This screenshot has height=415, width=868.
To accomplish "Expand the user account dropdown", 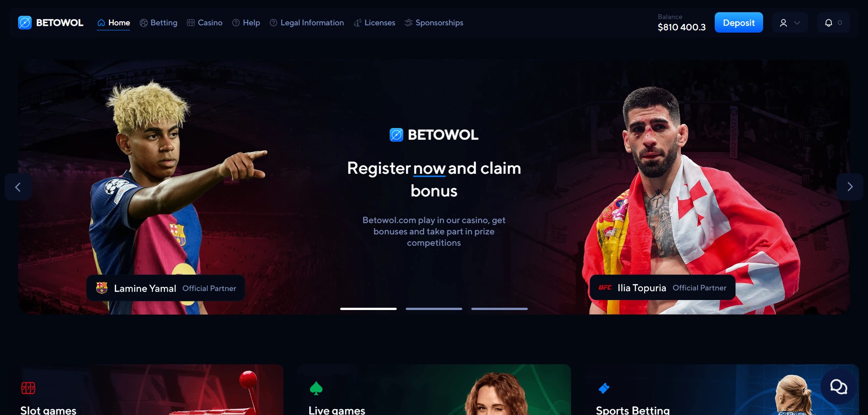I will click(790, 23).
